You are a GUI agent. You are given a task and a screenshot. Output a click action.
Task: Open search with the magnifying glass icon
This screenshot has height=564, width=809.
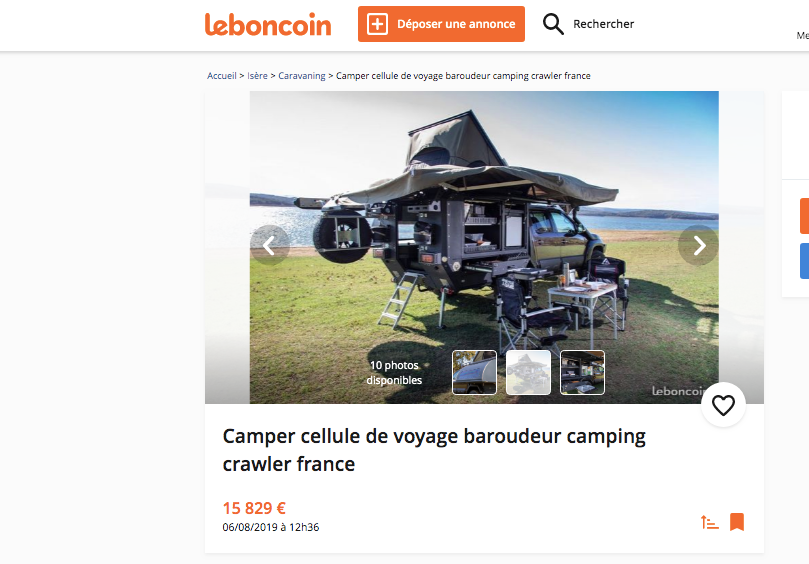pos(553,24)
